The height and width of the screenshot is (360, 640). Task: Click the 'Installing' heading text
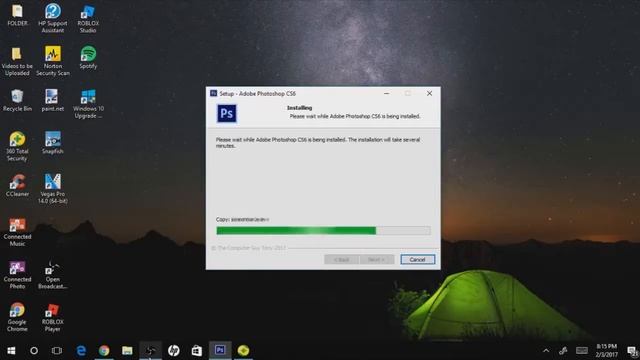300,108
